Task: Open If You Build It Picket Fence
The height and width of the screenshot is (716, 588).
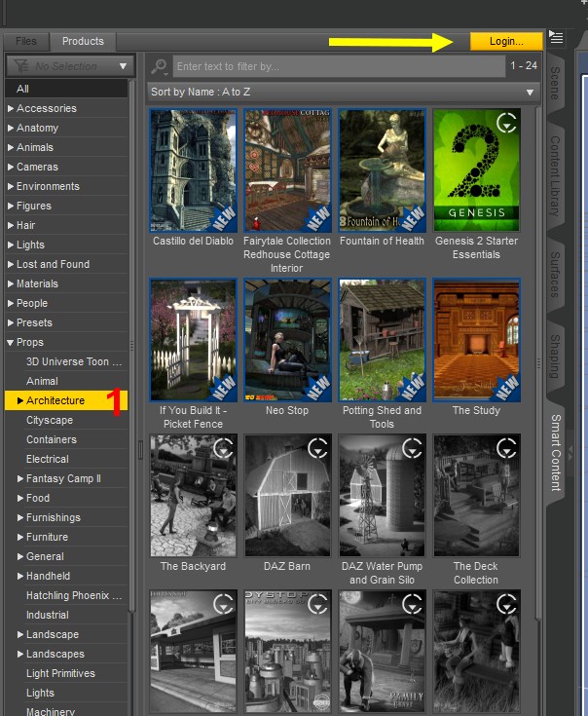Action: click(193, 340)
